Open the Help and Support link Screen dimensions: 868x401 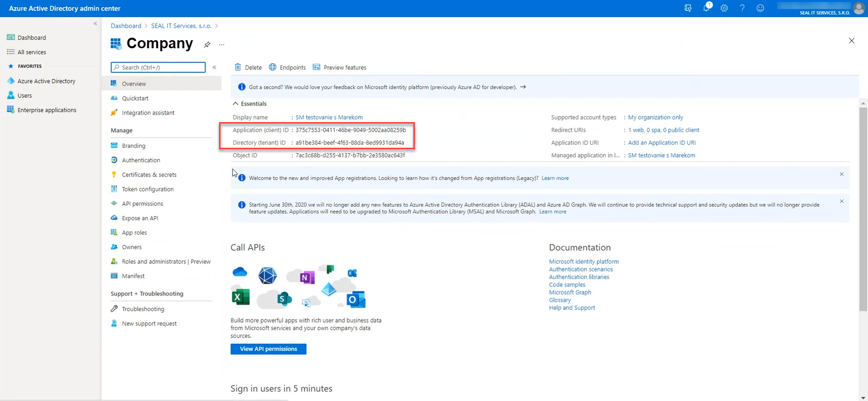point(572,308)
